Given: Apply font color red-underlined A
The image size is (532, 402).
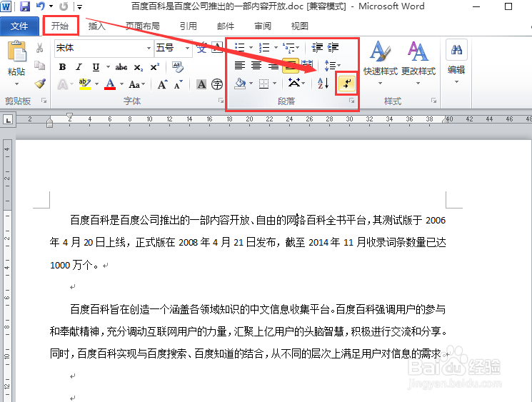Looking at the screenshot, I should click(x=110, y=84).
